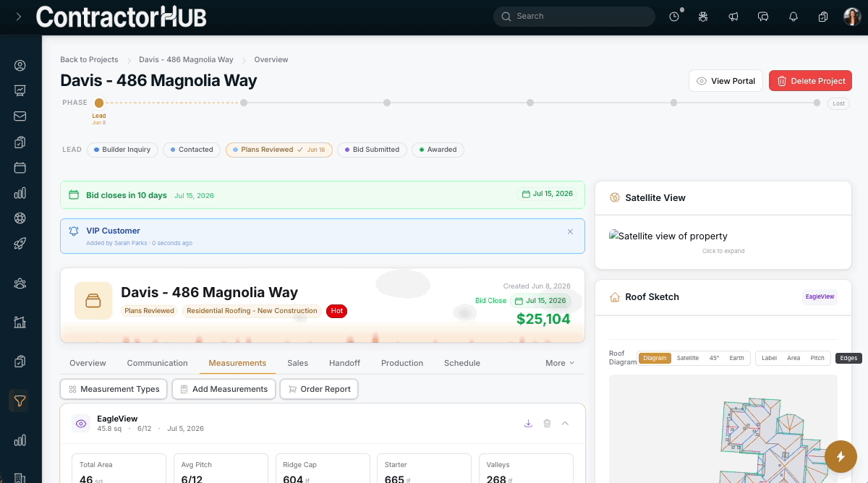Open the mail envelope sidebar icon
The width and height of the screenshot is (868, 483).
pos(20,116)
